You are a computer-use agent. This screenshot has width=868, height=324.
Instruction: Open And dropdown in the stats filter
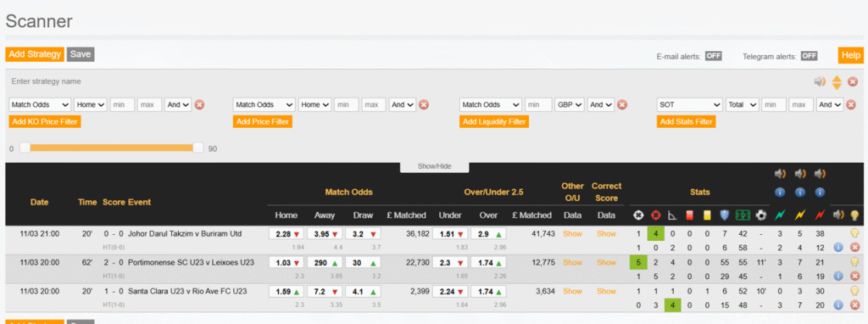(x=831, y=104)
